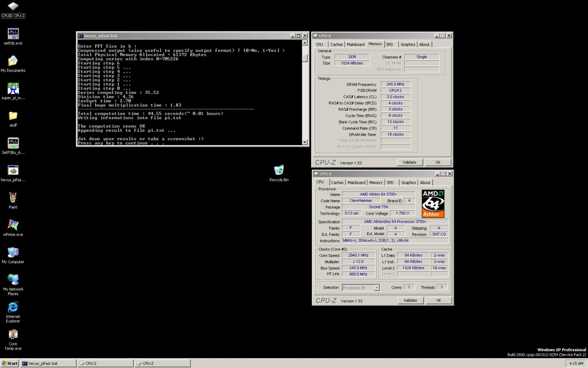The image size is (588, 368).
Task: Click the Bank Cycle Time 12 clocks value
Action: (395, 121)
